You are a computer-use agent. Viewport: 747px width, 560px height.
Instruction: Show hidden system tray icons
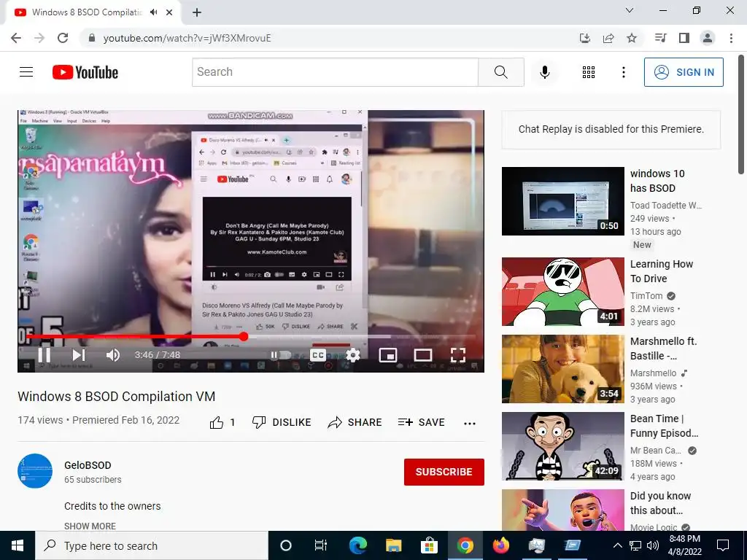[x=617, y=545]
